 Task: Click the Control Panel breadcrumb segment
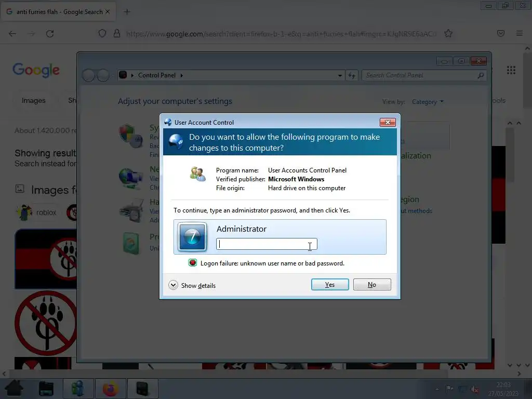(157, 75)
